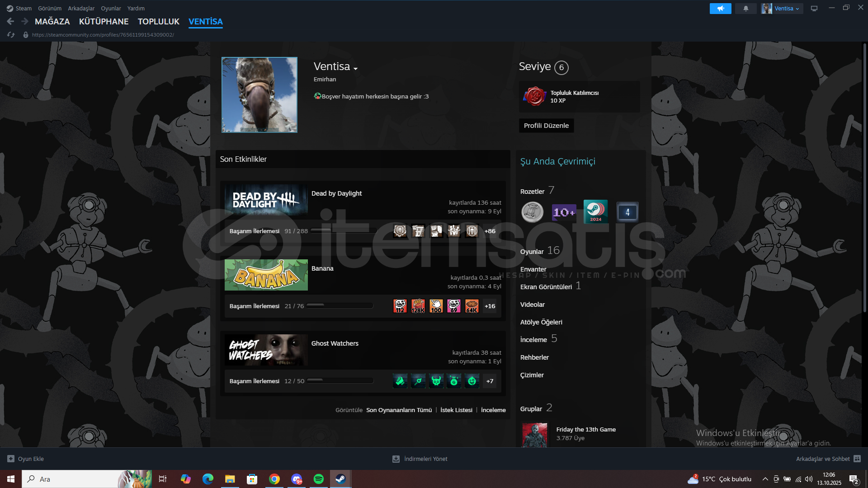Image resolution: width=868 pixels, height=488 pixels.
Task: Click Dead by Daylight achievement progress bar
Action: pos(344,231)
